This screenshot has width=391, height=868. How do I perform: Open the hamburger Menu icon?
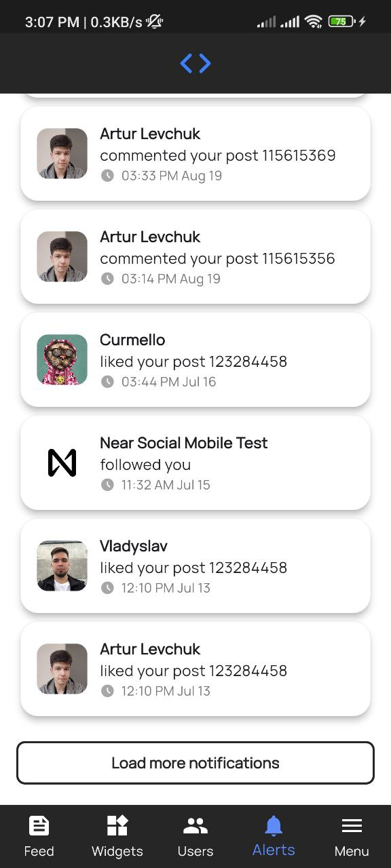(x=352, y=825)
